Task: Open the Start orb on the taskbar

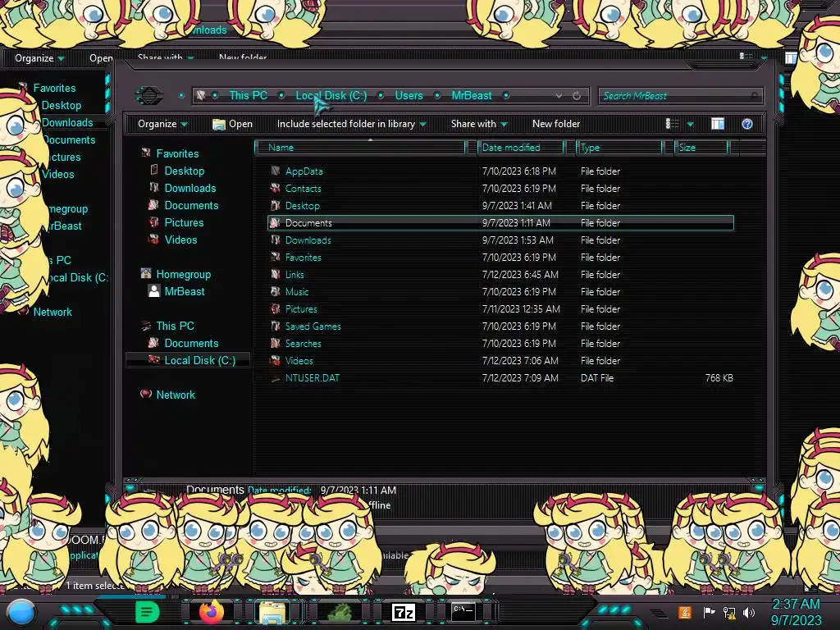Action: coord(21,613)
